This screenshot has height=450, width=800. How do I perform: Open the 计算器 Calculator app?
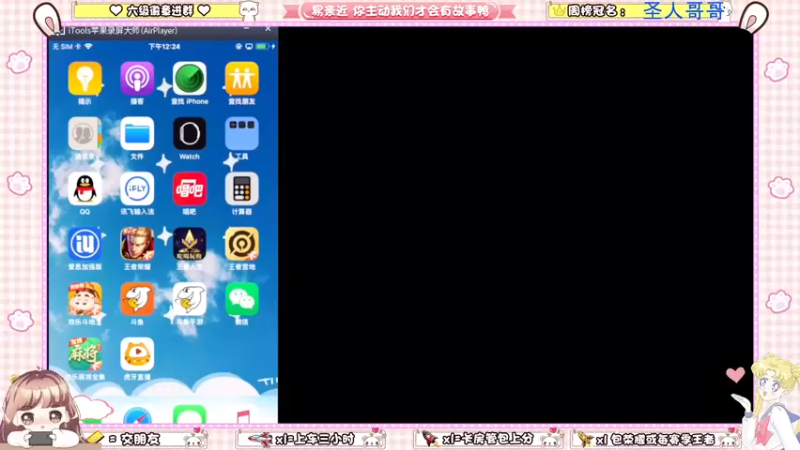pyautogui.click(x=242, y=189)
